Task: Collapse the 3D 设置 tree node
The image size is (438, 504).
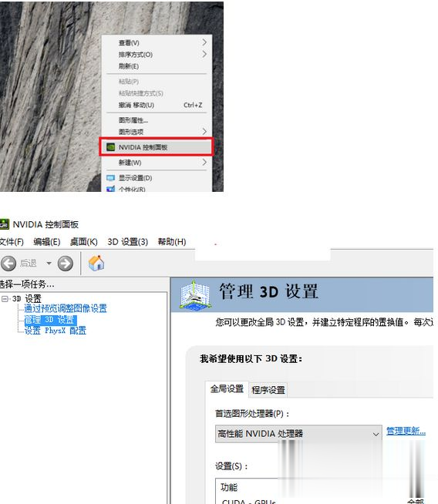Action: click(x=5, y=299)
